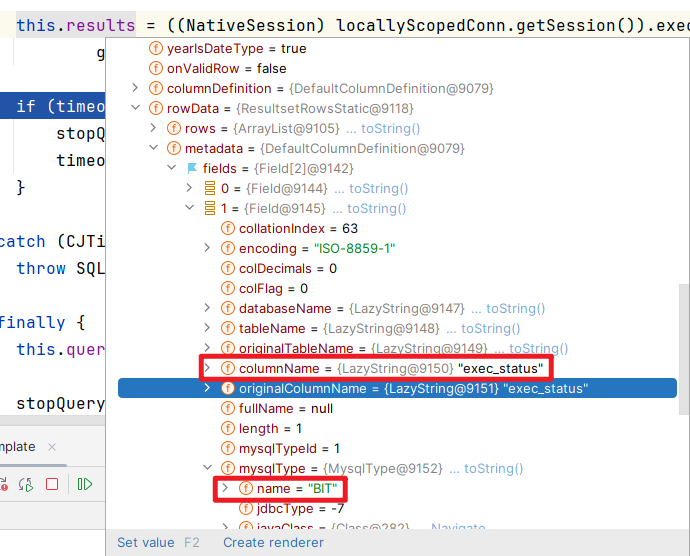Collapse field element 1

(190, 208)
